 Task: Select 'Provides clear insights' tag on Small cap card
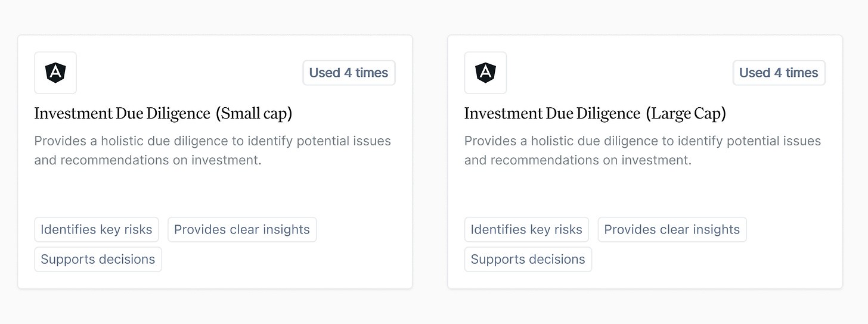(242, 229)
